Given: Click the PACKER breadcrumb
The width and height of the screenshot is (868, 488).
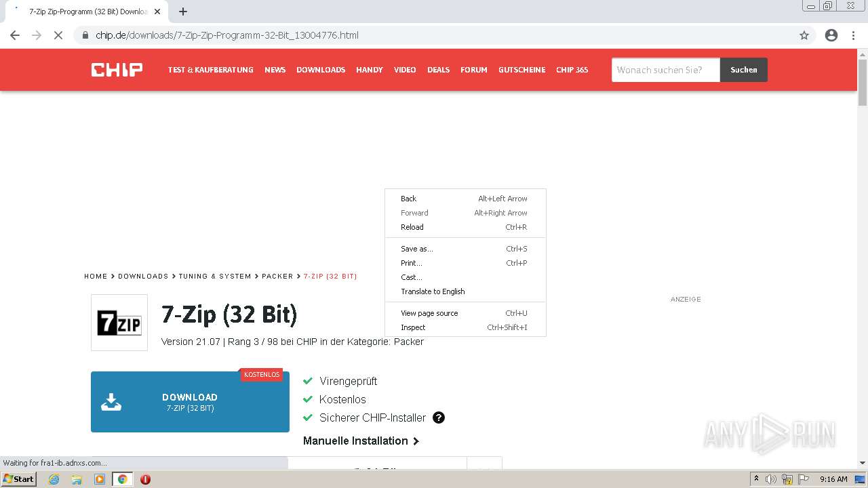Looking at the screenshot, I should point(277,277).
